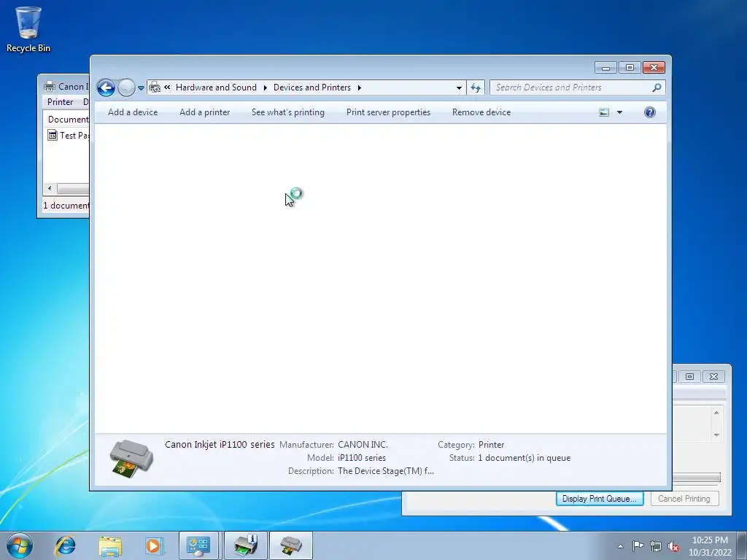Image resolution: width=747 pixels, height=560 pixels.
Task: Expand arrow after Devices and Printers breadcrumb
Action: pos(359,87)
